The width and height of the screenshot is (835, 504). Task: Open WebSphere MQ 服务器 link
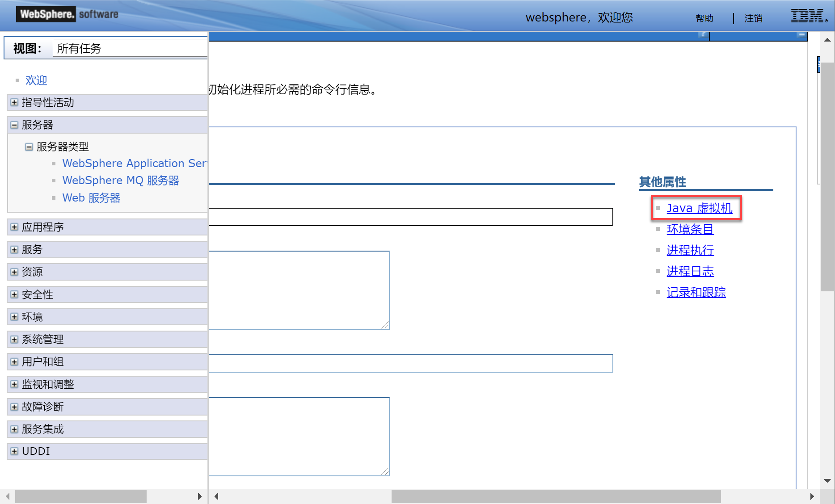click(x=121, y=181)
